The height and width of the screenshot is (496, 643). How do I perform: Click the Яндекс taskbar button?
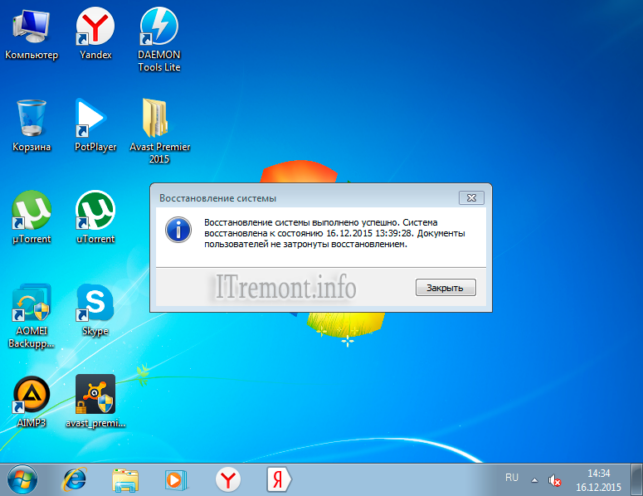[x=278, y=479]
